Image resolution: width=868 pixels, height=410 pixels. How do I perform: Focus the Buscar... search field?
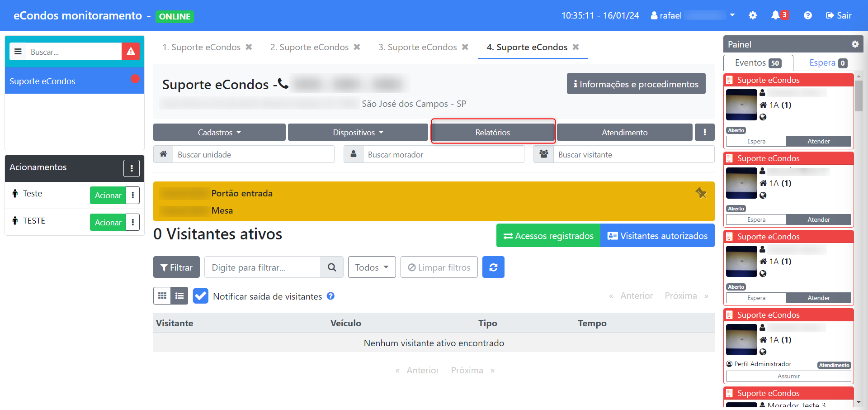click(x=74, y=52)
